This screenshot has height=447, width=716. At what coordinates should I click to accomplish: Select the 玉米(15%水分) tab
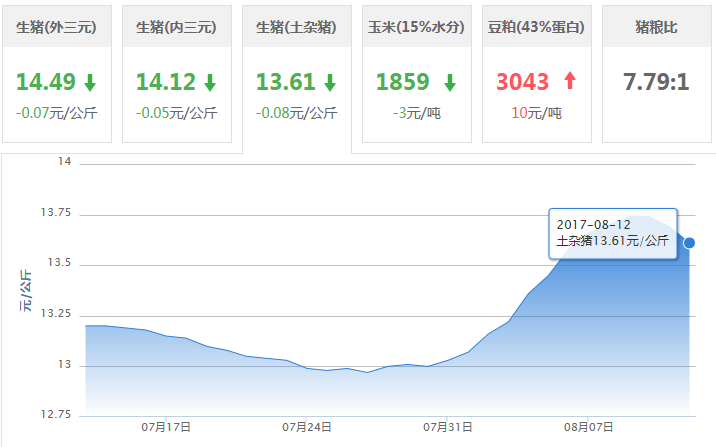[x=416, y=27]
